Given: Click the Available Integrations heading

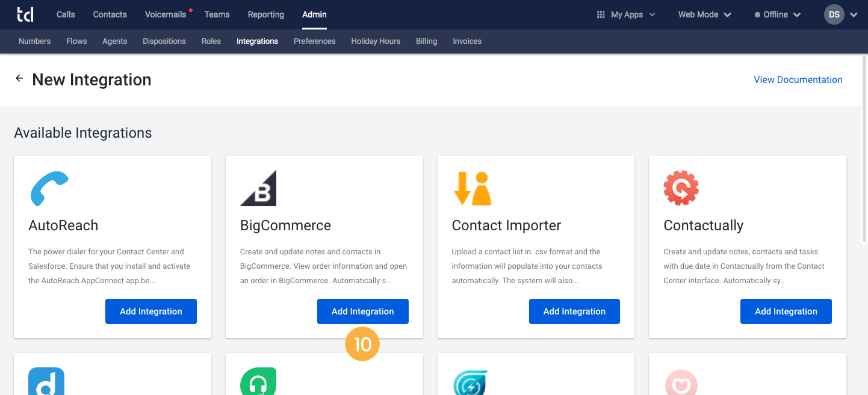Looking at the screenshot, I should pos(83,133).
